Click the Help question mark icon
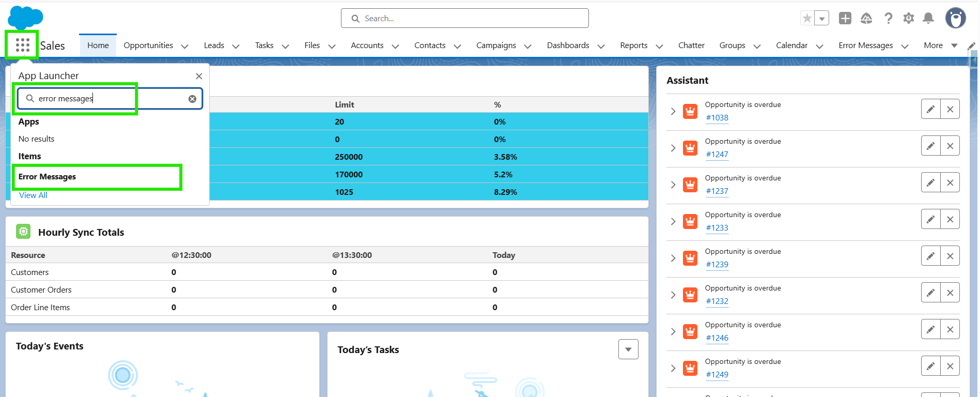The width and height of the screenshot is (980, 397). [x=888, y=19]
